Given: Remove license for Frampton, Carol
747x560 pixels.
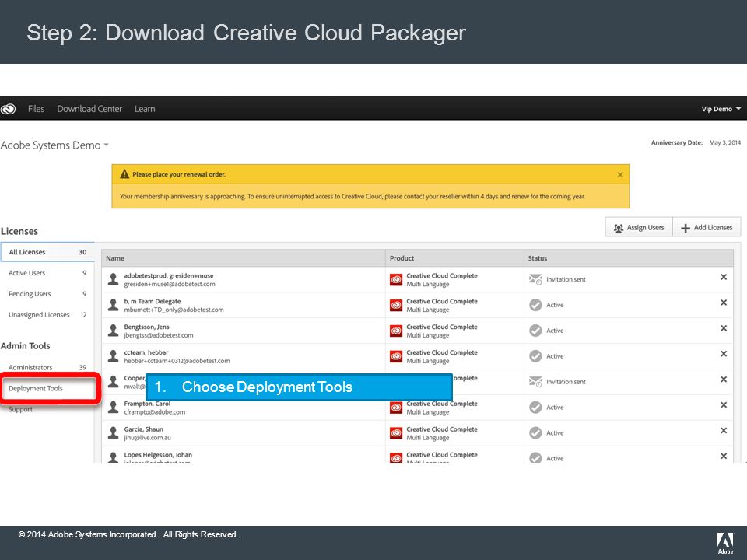Looking at the screenshot, I should [x=724, y=405].
